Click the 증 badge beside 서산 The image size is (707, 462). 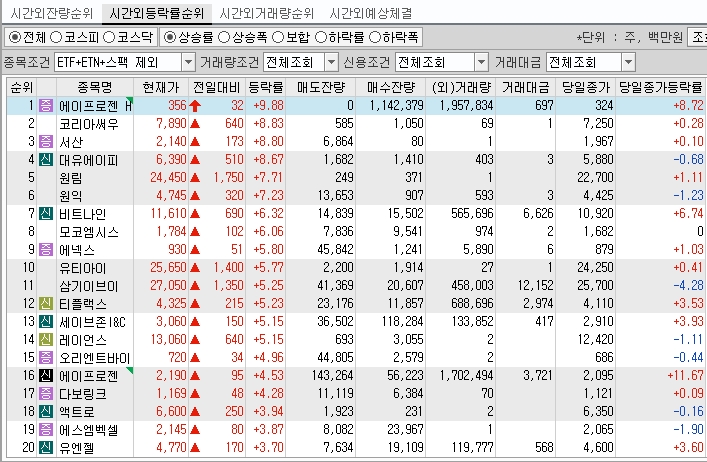point(46,142)
